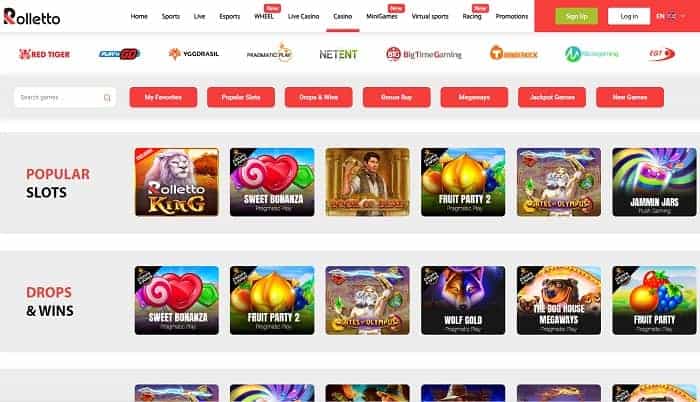This screenshot has height=402, width=700.
Task: Select the Play'n GO provider logo
Action: pos(119,54)
